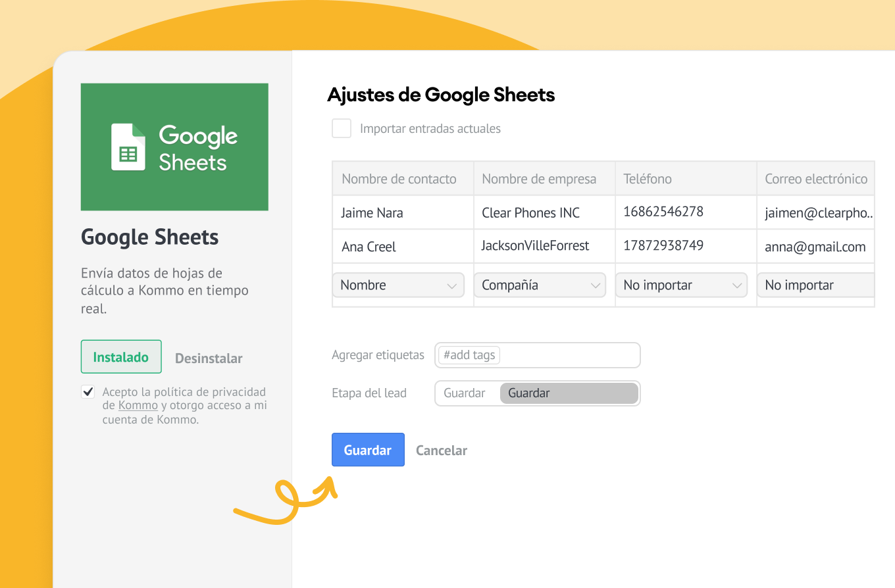Expand the No importar dropdown under Correo electrónico
895x588 pixels.
pyautogui.click(x=816, y=285)
